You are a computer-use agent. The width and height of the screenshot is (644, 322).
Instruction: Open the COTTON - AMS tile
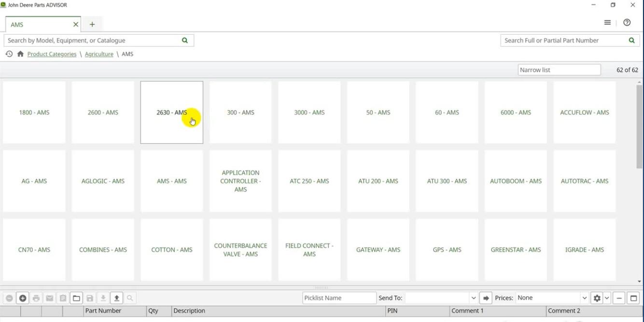coord(172,250)
